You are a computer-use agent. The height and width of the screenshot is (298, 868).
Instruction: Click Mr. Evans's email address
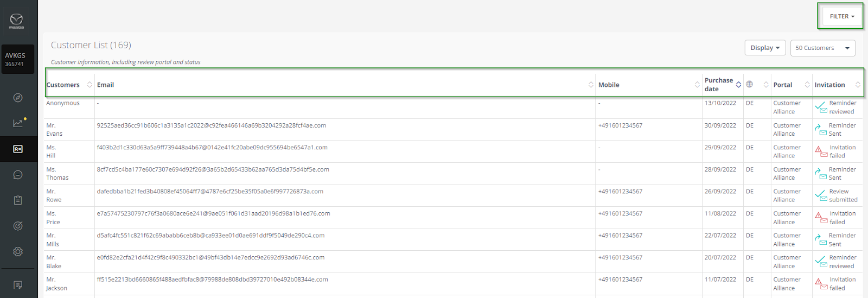coord(212,125)
